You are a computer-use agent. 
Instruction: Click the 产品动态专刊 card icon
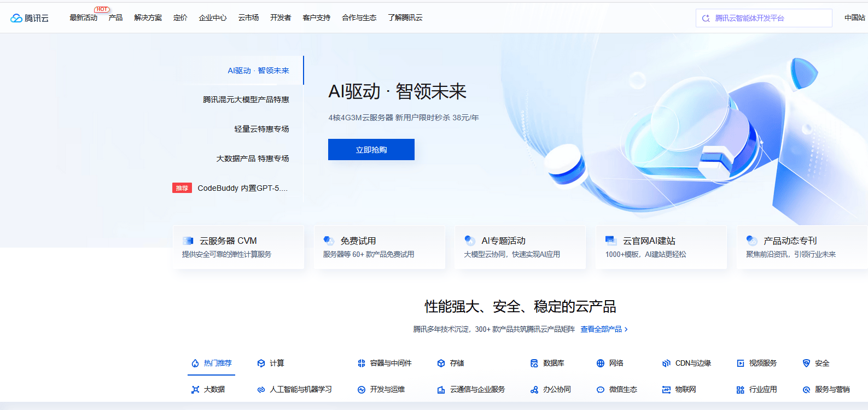tap(752, 241)
